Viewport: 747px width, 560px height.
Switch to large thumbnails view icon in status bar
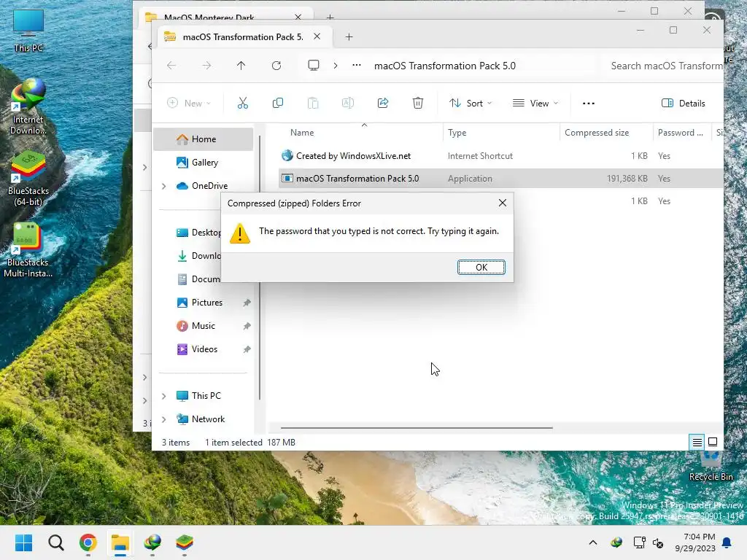click(x=713, y=442)
